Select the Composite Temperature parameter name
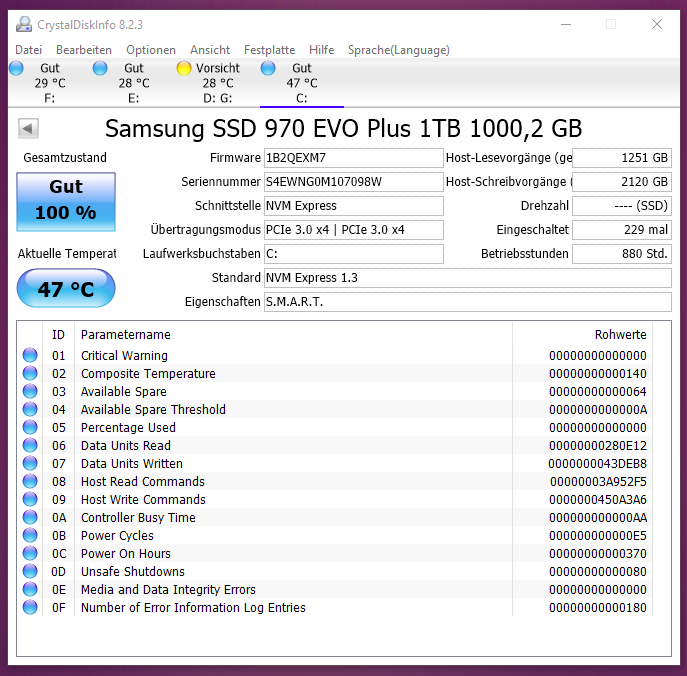This screenshot has width=687, height=676. coord(148,373)
